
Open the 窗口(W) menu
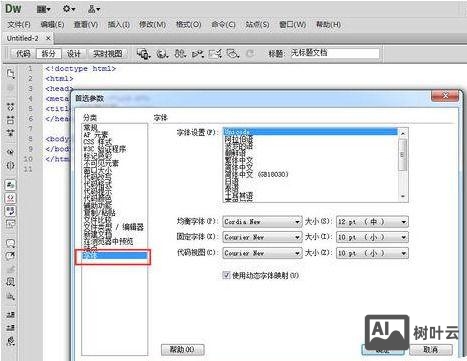(x=292, y=24)
